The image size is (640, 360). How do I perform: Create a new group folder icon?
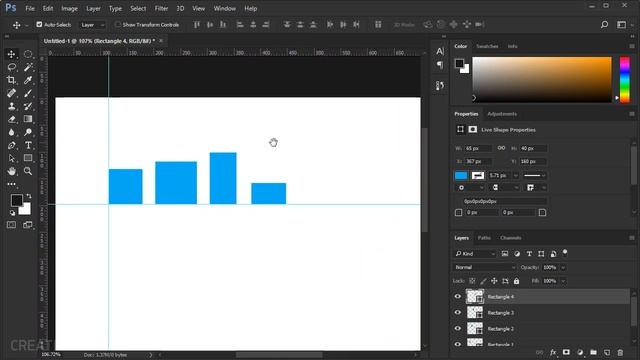tap(593, 352)
